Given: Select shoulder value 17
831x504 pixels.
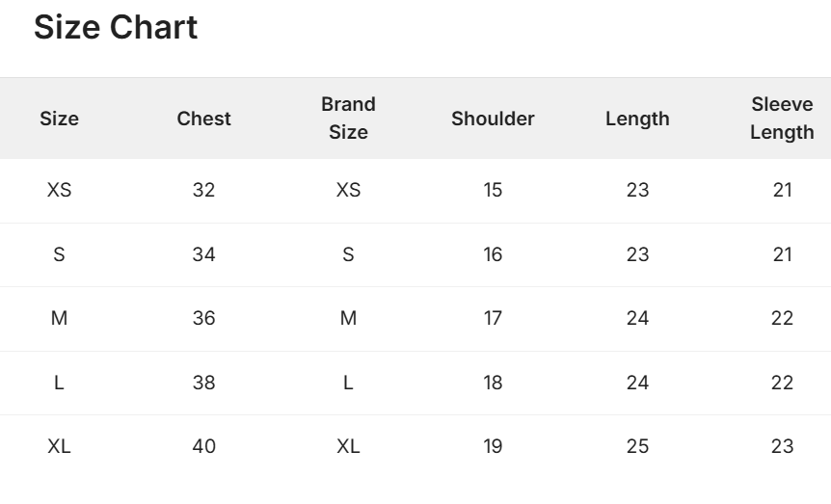Looking at the screenshot, I should tap(493, 318).
